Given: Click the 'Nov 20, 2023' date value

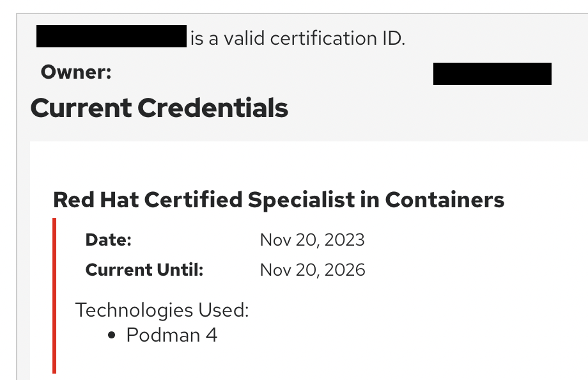Looking at the screenshot, I should (x=313, y=240).
